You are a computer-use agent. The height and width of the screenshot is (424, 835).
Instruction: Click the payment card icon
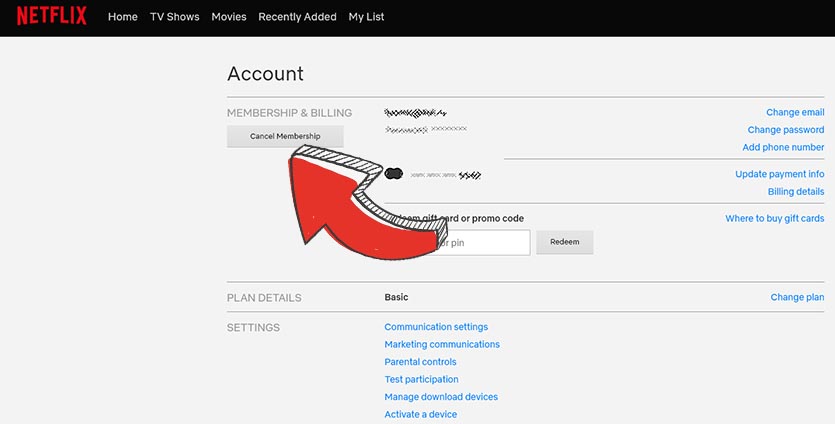(x=394, y=174)
